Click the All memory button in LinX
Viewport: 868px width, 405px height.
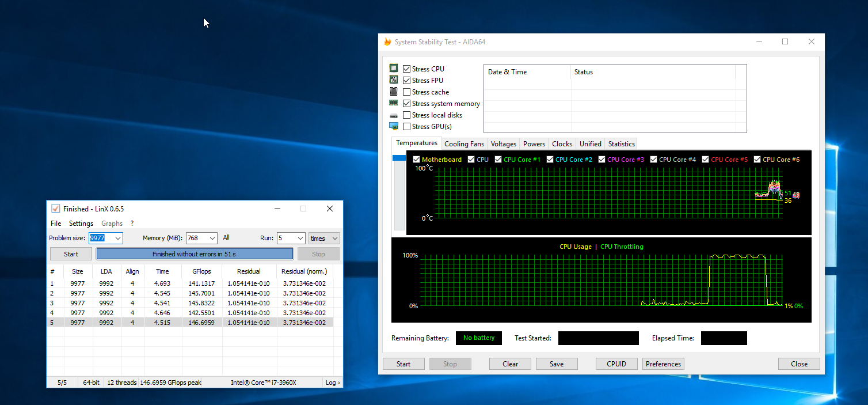coord(226,238)
